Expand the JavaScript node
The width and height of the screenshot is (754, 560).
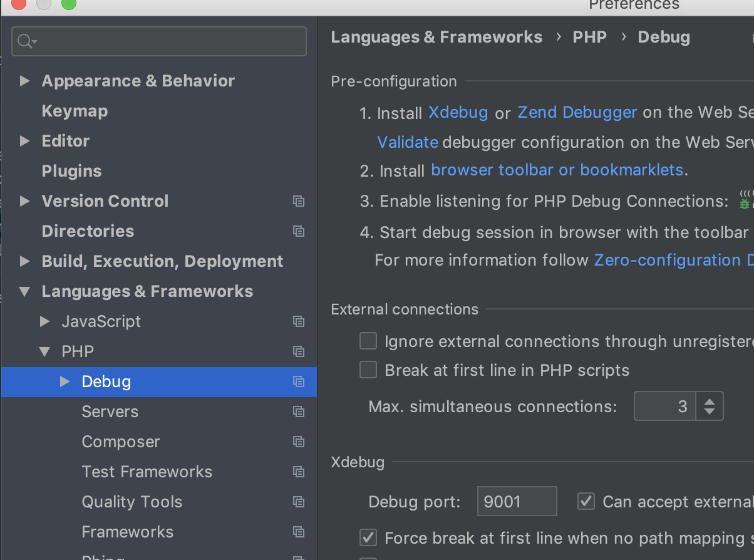point(45,321)
